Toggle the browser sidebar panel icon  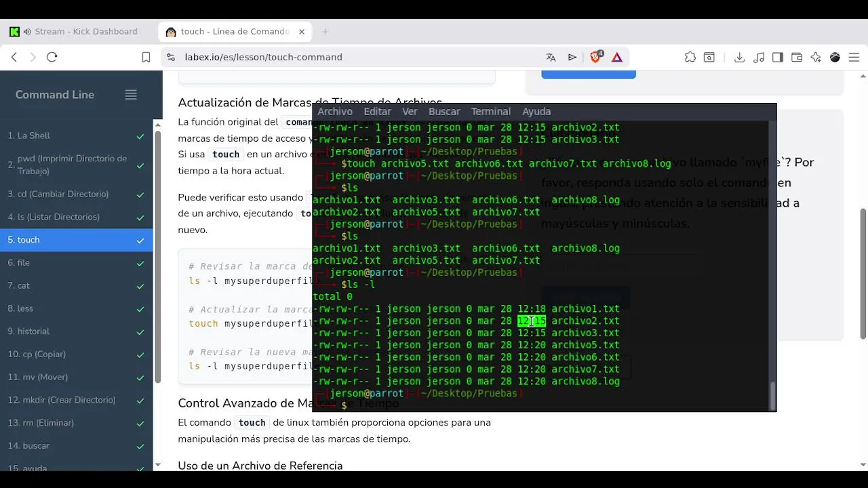[x=778, y=58]
